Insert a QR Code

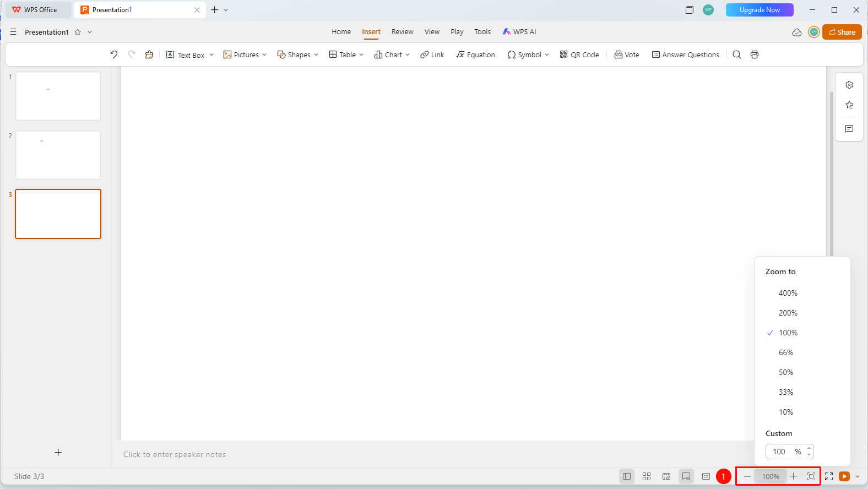tap(579, 55)
